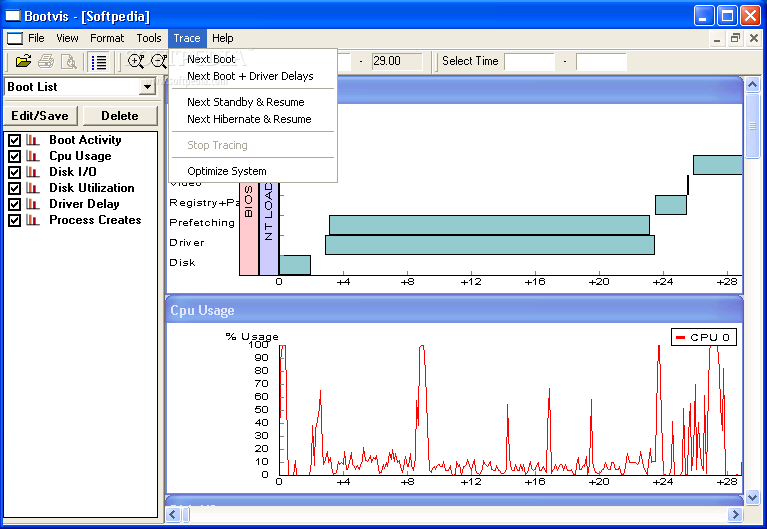Uncheck the Disk I/O checkbox
This screenshot has height=529, width=767.
pos(14,172)
